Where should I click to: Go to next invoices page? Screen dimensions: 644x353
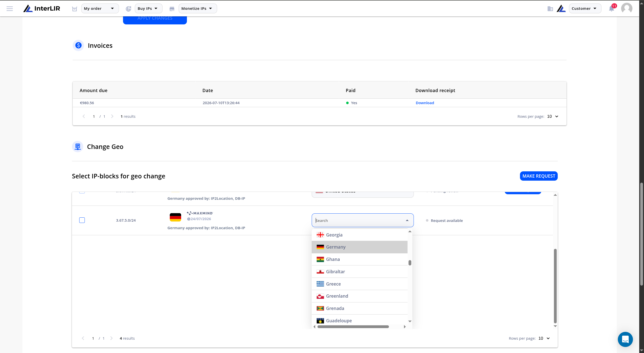click(112, 116)
